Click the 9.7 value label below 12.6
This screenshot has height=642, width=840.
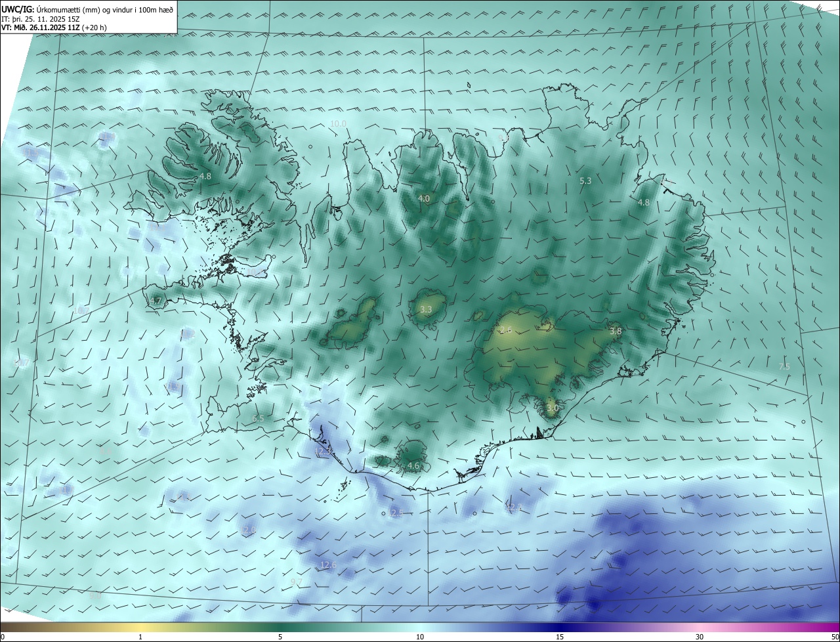296,582
